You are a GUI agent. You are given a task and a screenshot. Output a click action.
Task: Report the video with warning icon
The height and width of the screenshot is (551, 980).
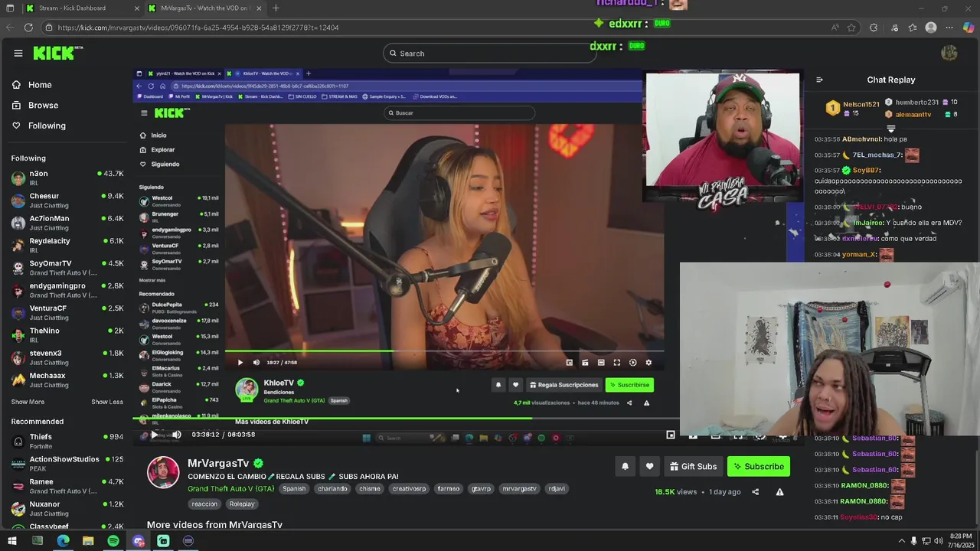click(x=779, y=492)
